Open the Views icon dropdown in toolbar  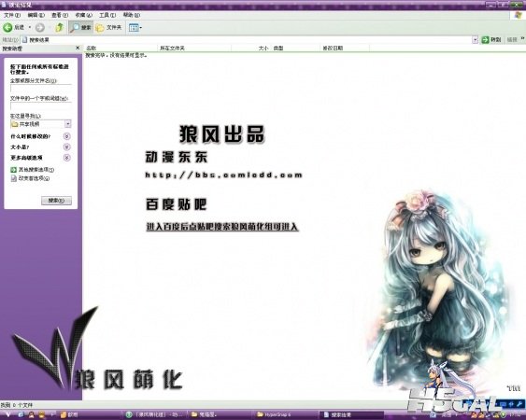tap(135, 27)
